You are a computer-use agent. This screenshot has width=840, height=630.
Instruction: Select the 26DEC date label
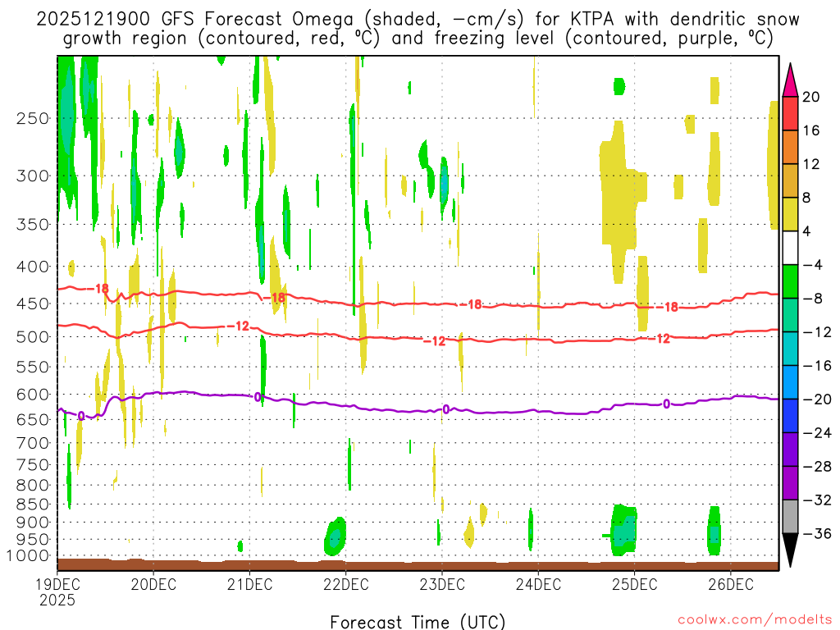point(731,584)
